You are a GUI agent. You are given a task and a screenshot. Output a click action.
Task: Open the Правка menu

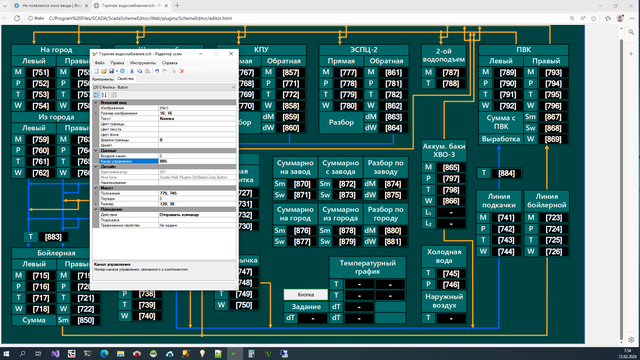pyautogui.click(x=117, y=63)
